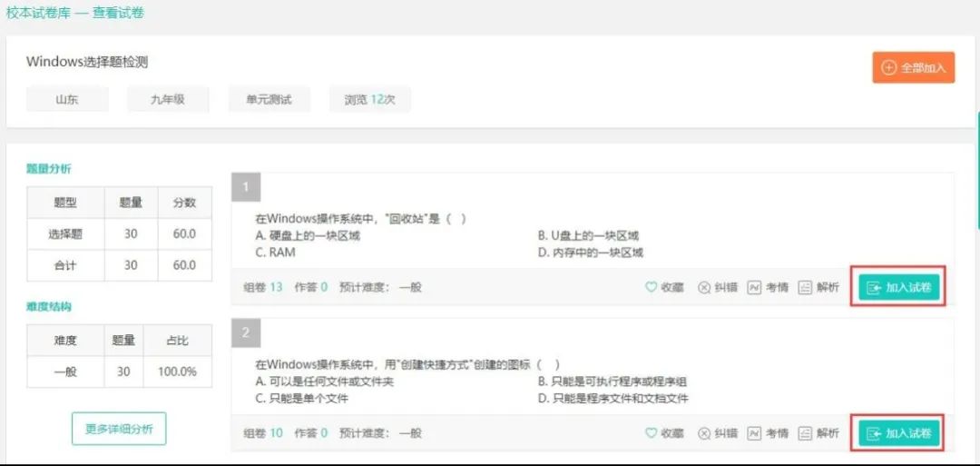
Task: Click the 难度结构 heading
Action: tap(49, 306)
